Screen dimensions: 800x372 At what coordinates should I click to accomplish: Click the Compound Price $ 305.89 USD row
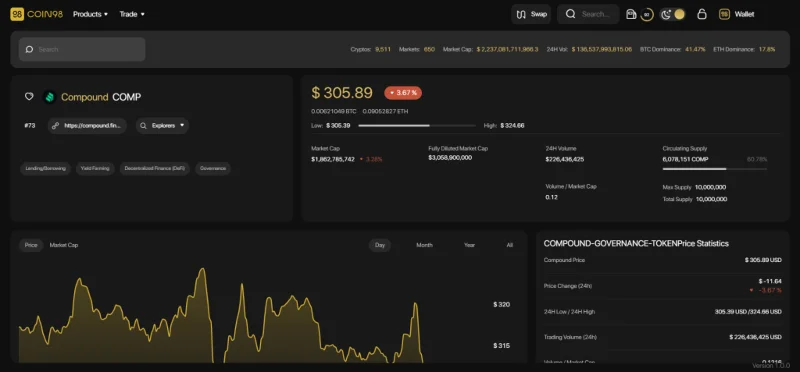[x=663, y=260]
